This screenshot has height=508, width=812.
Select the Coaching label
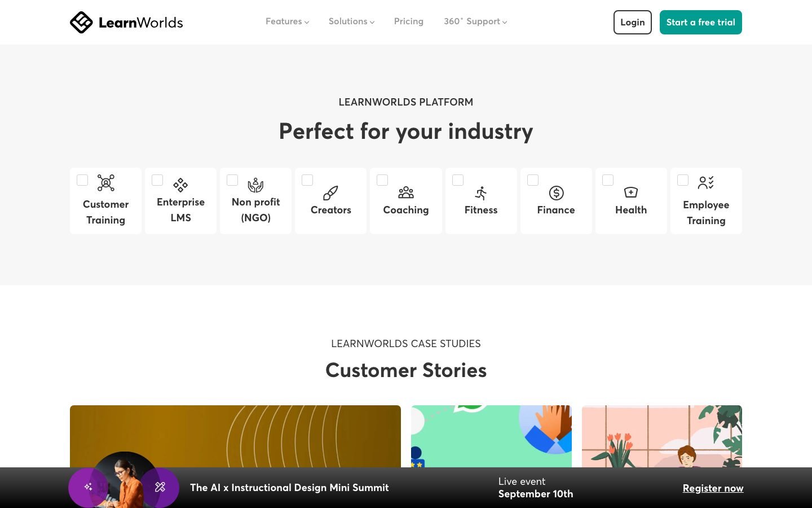pos(406,210)
